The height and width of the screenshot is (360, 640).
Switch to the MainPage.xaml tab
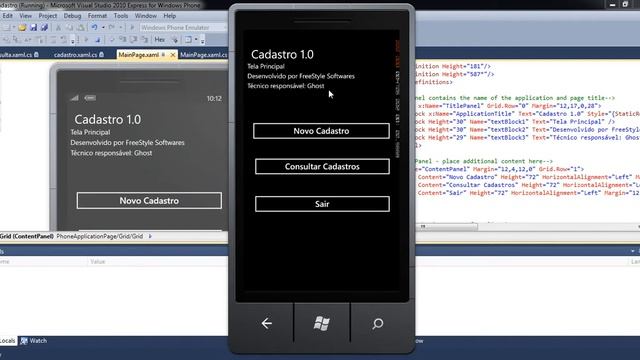(x=138, y=55)
